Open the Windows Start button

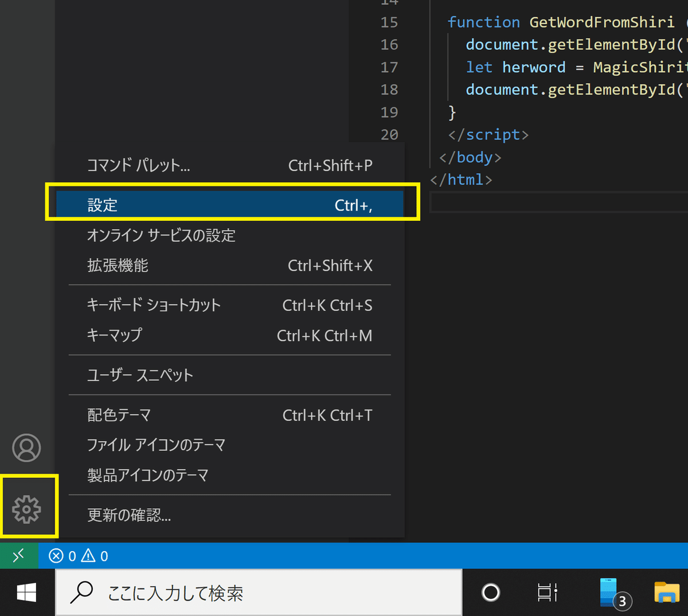coord(27,592)
